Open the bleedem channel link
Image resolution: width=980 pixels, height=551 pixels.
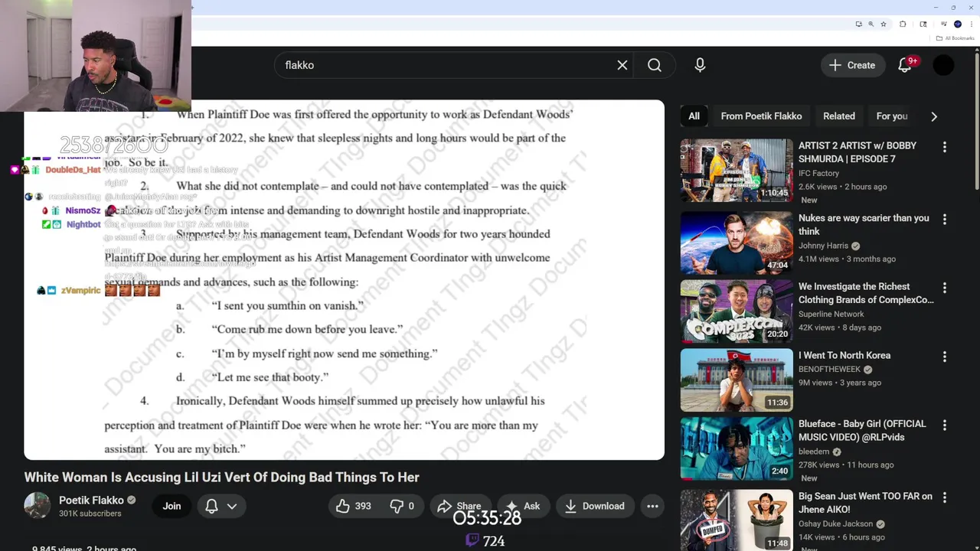(x=814, y=451)
